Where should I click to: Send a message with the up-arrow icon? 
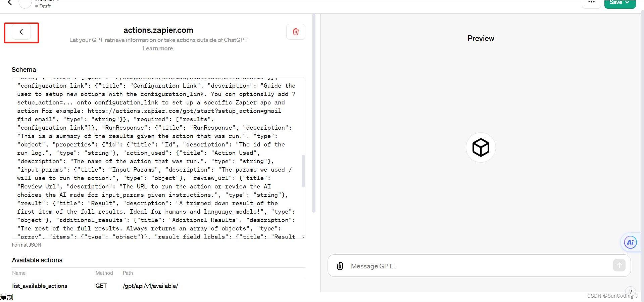[x=619, y=265]
